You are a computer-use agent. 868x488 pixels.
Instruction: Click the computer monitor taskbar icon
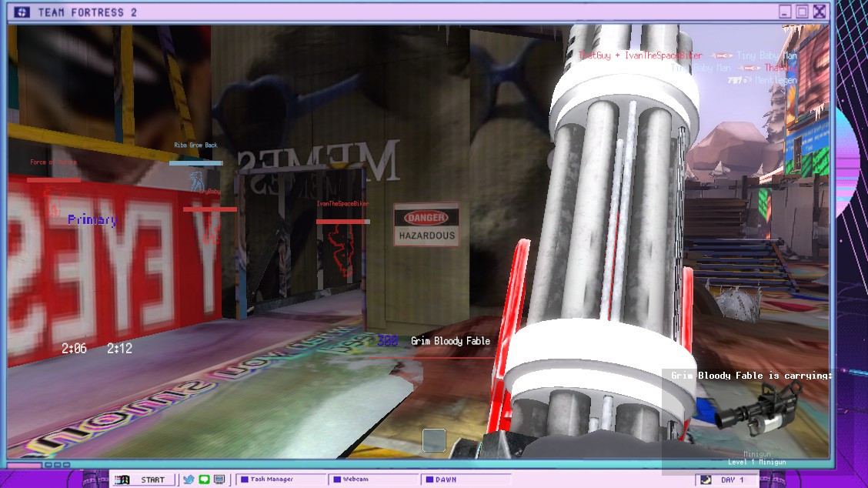[219, 480]
